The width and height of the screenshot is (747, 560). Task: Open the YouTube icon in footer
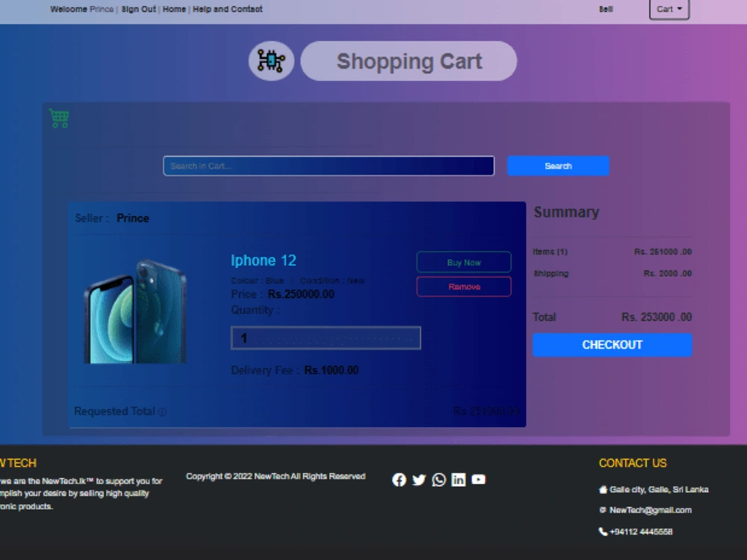(478, 479)
